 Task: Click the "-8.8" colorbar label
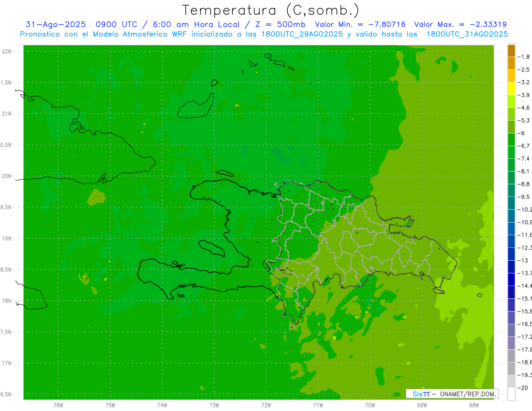(x=524, y=184)
